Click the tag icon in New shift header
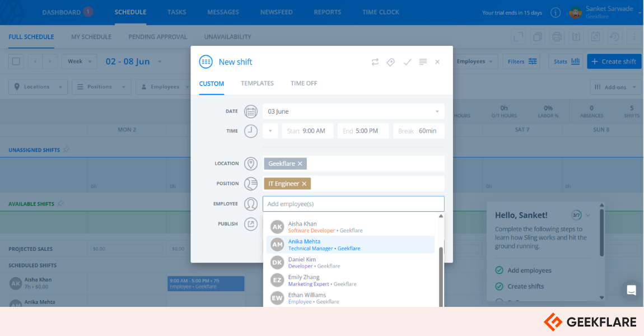This screenshot has width=644, height=336. pyautogui.click(x=391, y=62)
